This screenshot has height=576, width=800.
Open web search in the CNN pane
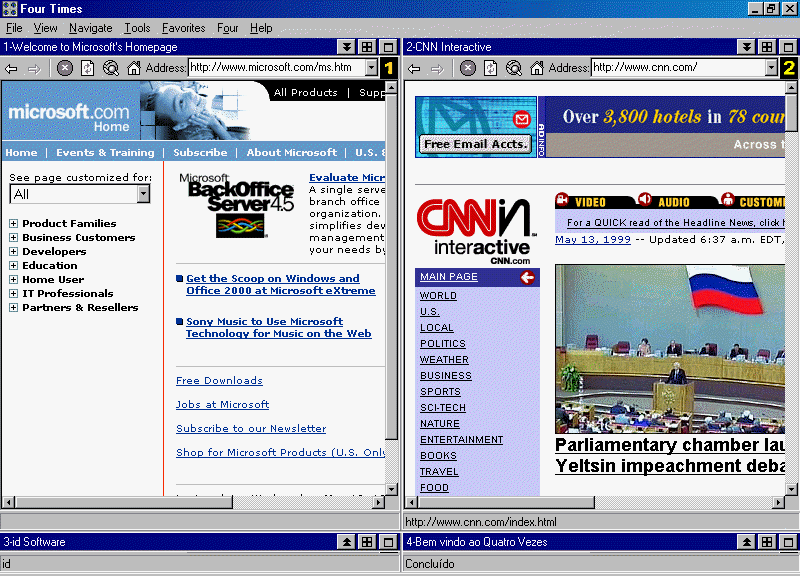tap(513, 68)
